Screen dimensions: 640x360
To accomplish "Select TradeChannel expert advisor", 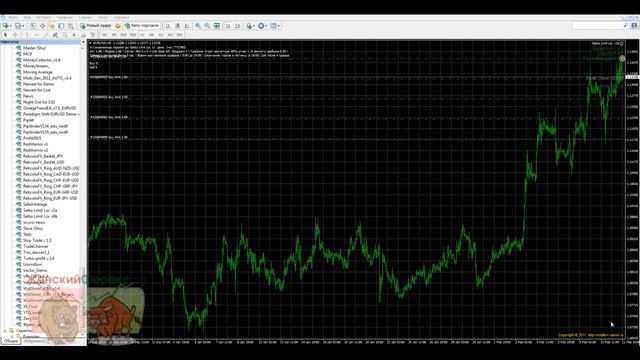I will (36, 247).
